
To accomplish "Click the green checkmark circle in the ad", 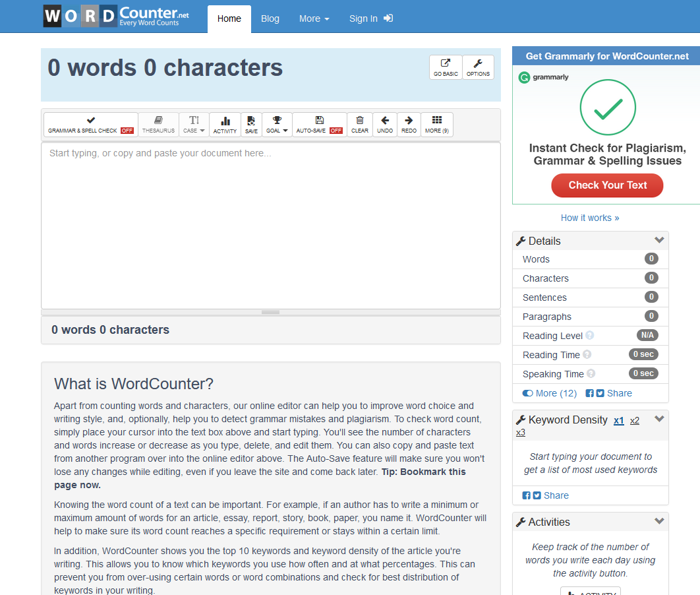I will coord(608,108).
